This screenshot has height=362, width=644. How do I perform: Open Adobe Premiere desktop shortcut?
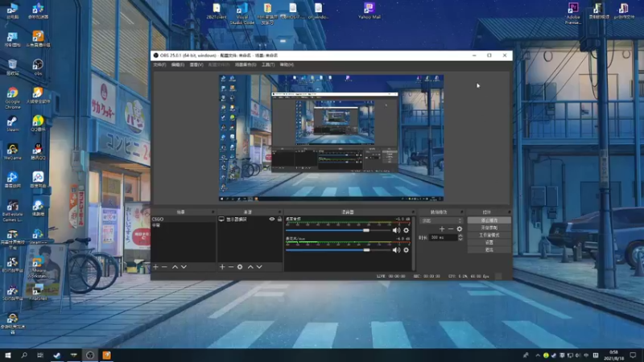tap(573, 13)
